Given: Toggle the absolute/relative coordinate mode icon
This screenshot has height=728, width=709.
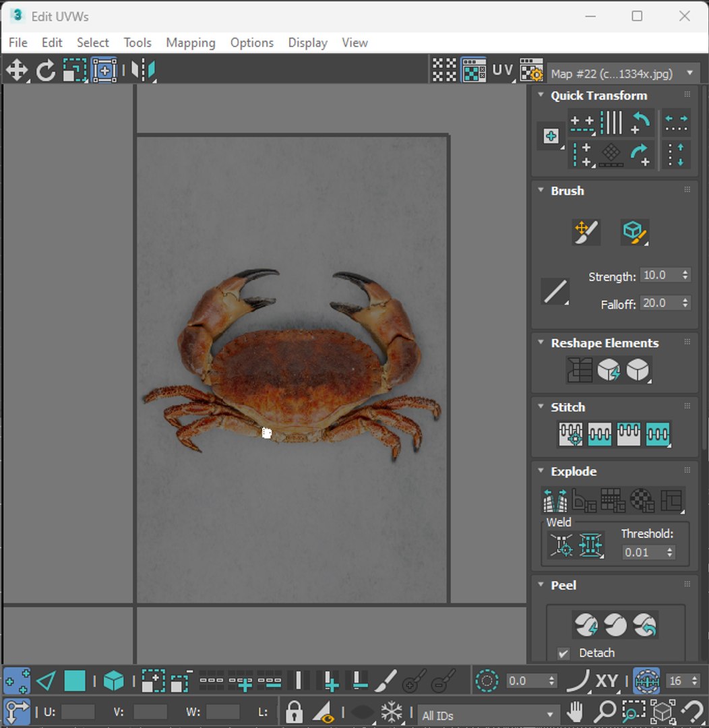Looking at the screenshot, I should [17, 711].
